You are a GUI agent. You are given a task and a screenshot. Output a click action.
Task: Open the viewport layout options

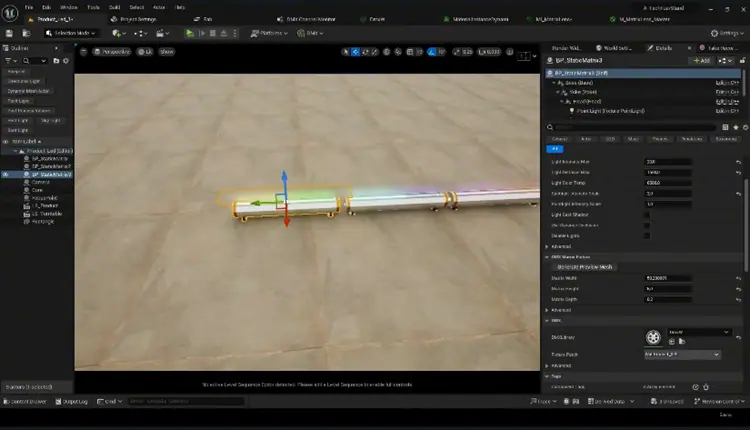point(525,56)
